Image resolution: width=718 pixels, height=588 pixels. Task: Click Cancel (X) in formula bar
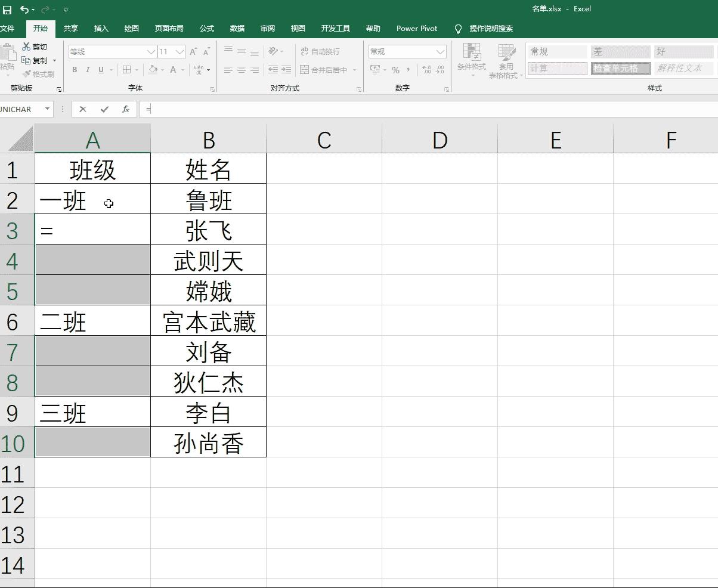click(x=83, y=109)
